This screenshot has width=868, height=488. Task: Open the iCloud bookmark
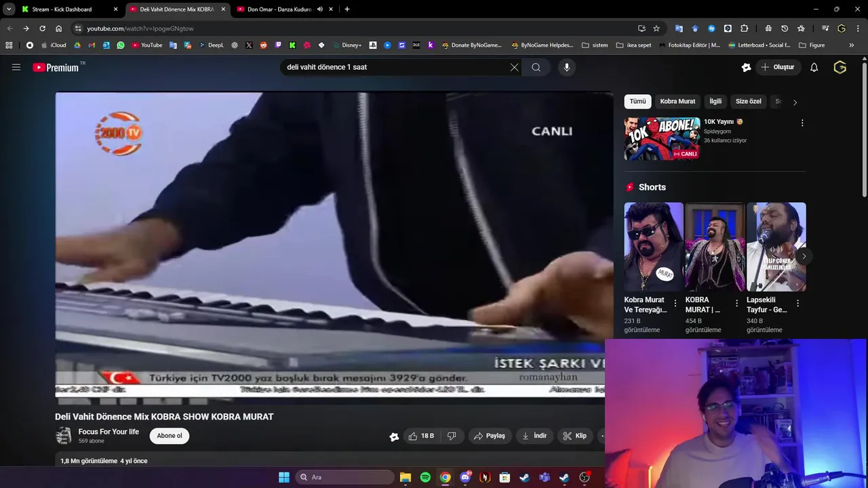click(54, 45)
